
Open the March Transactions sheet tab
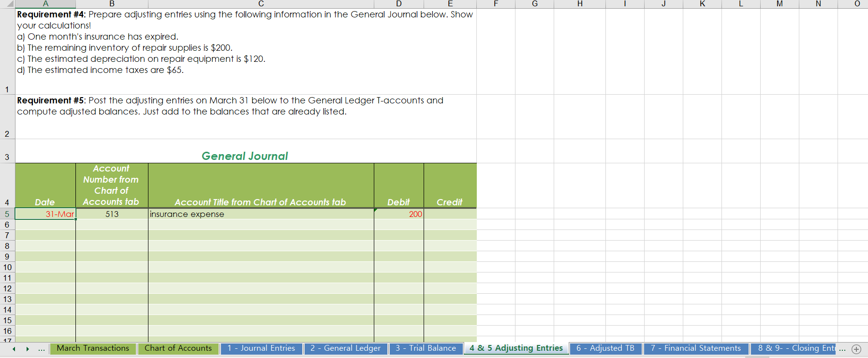[x=93, y=348]
